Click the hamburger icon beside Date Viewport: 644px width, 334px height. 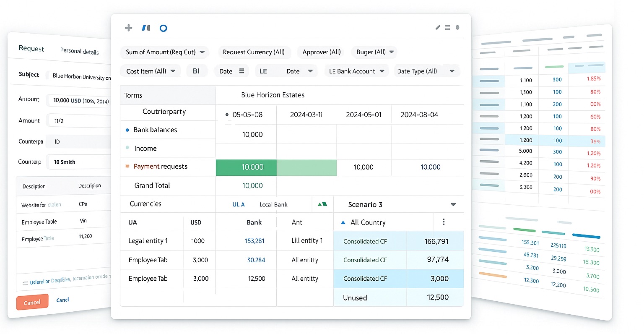point(242,71)
